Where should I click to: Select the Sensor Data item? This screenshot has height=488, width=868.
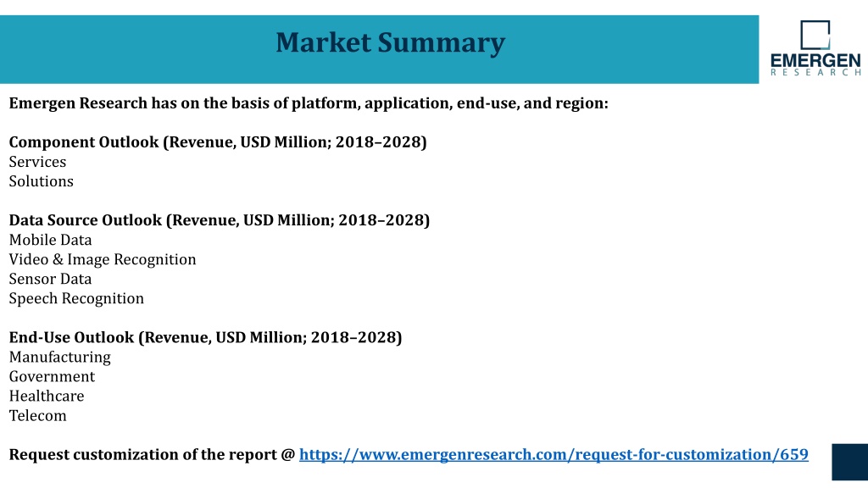coord(50,279)
